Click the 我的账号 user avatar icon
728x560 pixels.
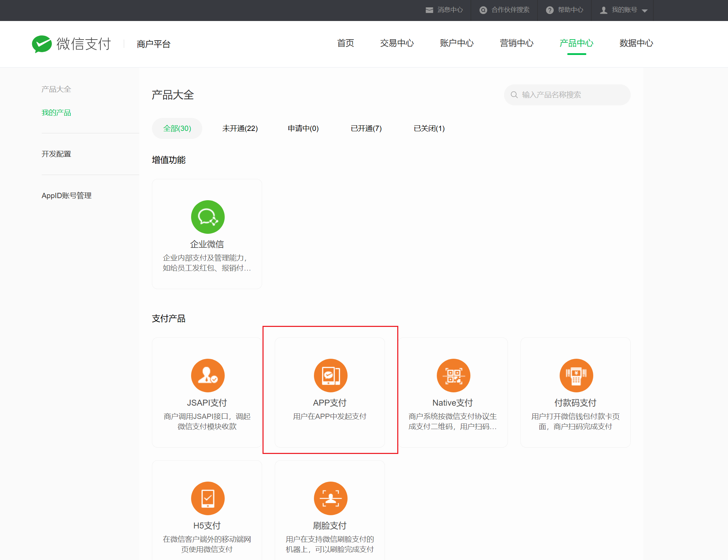pyautogui.click(x=603, y=10)
